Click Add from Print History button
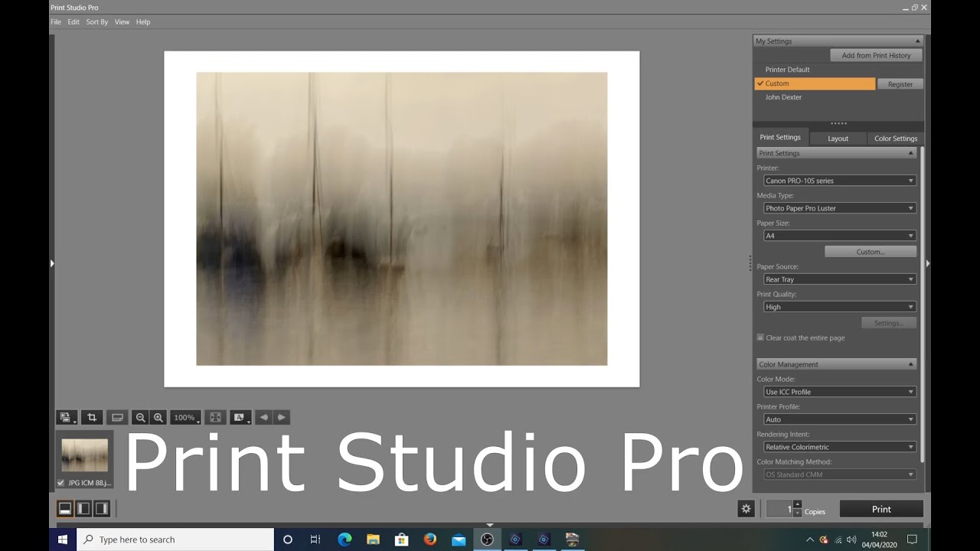Image resolution: width=980 pixels, height=551 pixels. coord(877,55)
